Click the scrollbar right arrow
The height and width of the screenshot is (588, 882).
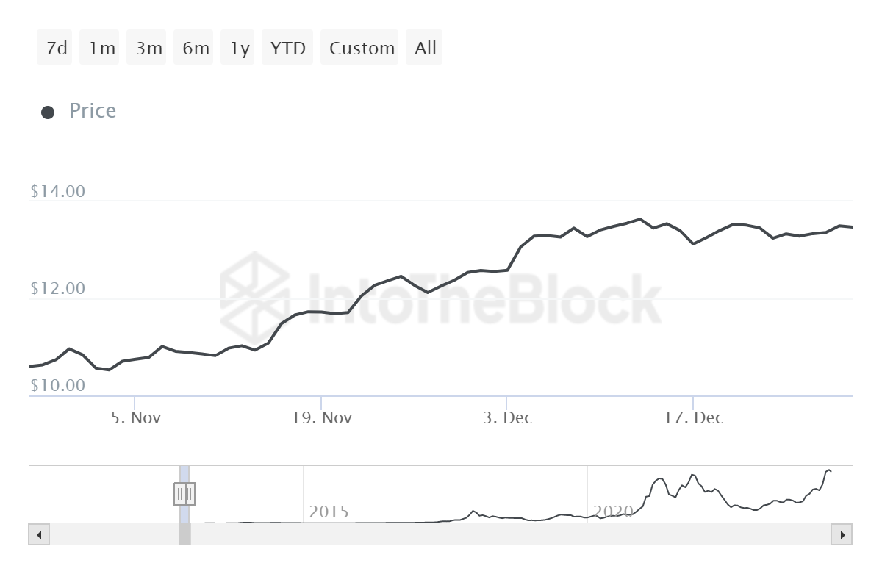[x=842, y=534]
